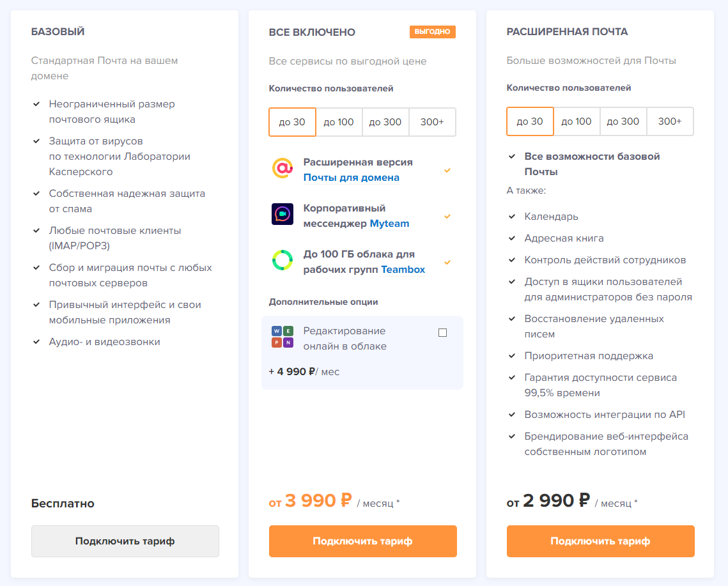This screenshot has width=728, height=586.
Task: Click the orange ВЫГОДНО badge
Action: [x=433, y=31]
